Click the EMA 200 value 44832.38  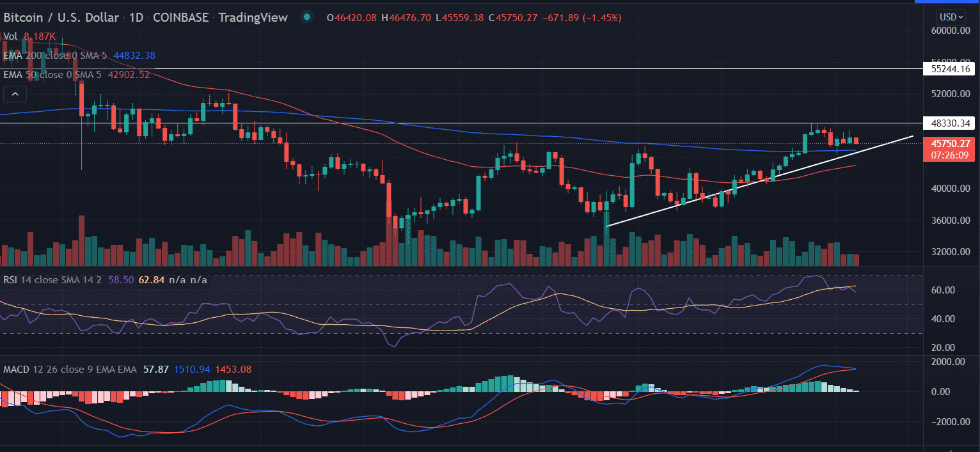click(x=134, y=56)
